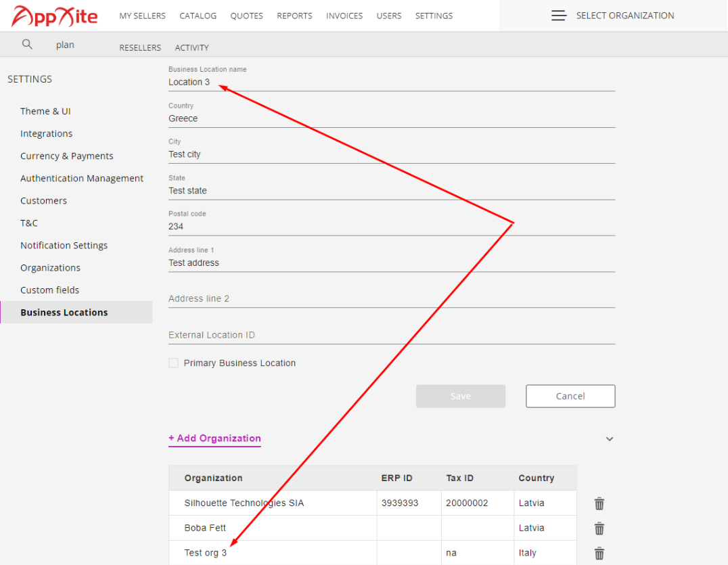Click Address line 2 field
The image size is (728, 565).
[x=391, y=298]
